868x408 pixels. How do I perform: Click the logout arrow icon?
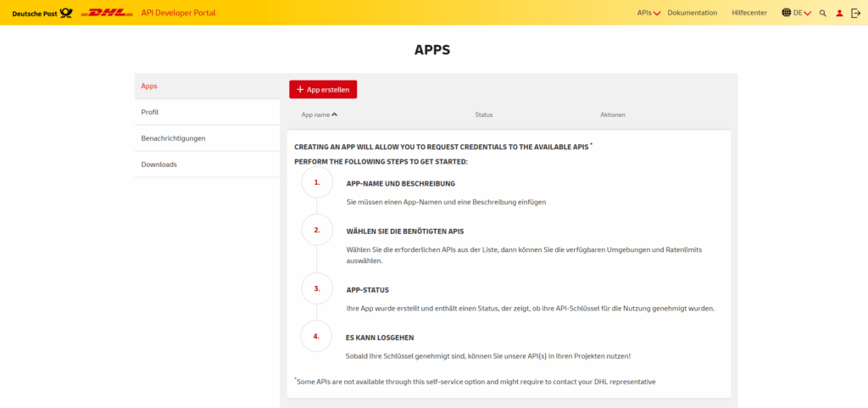tap(856, 13)
